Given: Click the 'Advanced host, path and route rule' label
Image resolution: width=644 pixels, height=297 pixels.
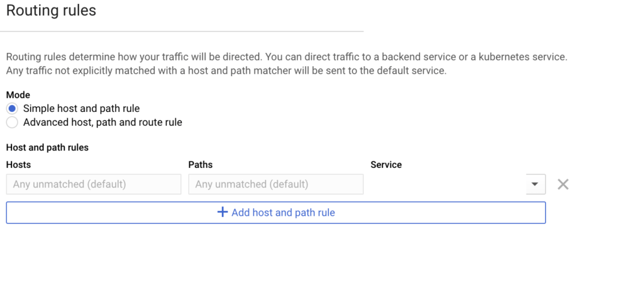Looking at the screenshot, I should pos(103,123).
